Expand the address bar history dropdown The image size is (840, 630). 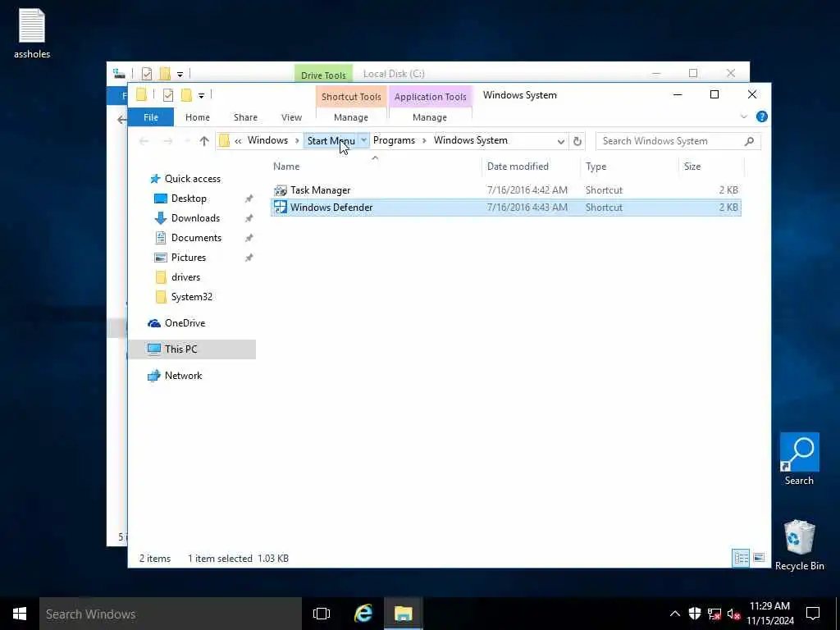coord(560,141)
